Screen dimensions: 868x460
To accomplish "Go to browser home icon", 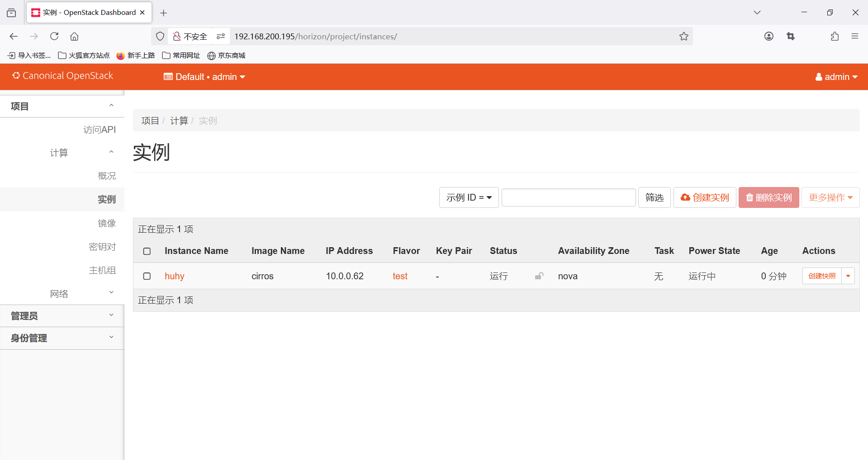I will tap(74, 36).
